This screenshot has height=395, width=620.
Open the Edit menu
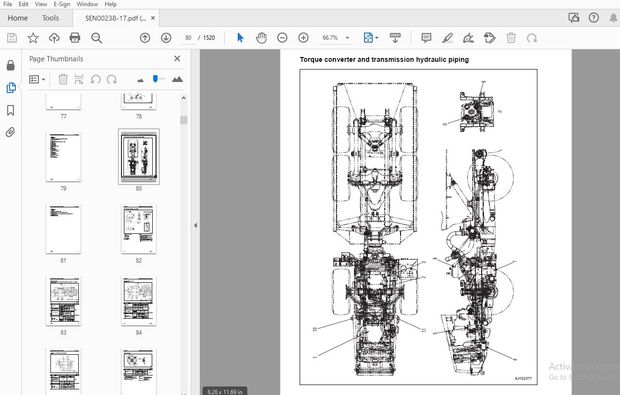click(23, 4)
